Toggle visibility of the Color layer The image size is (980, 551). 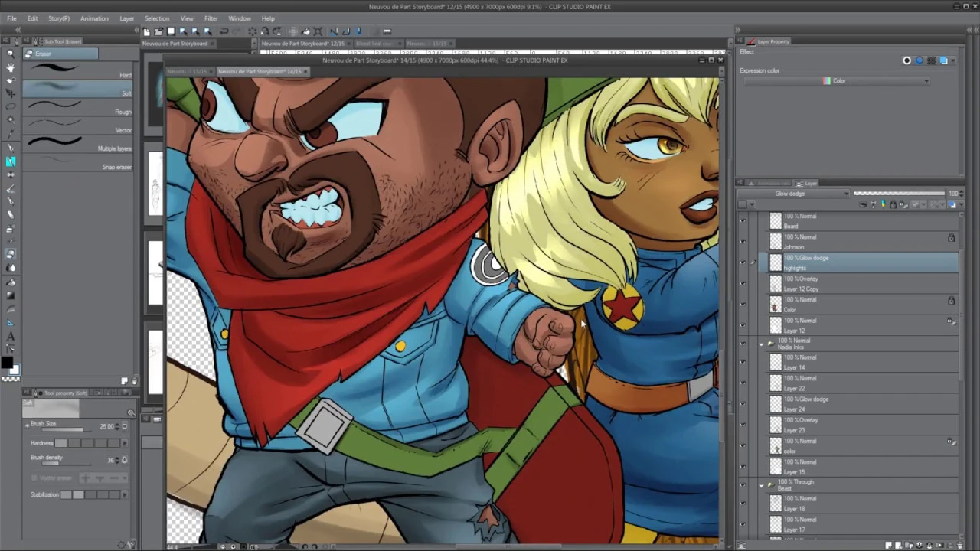(x=742, y=305)
